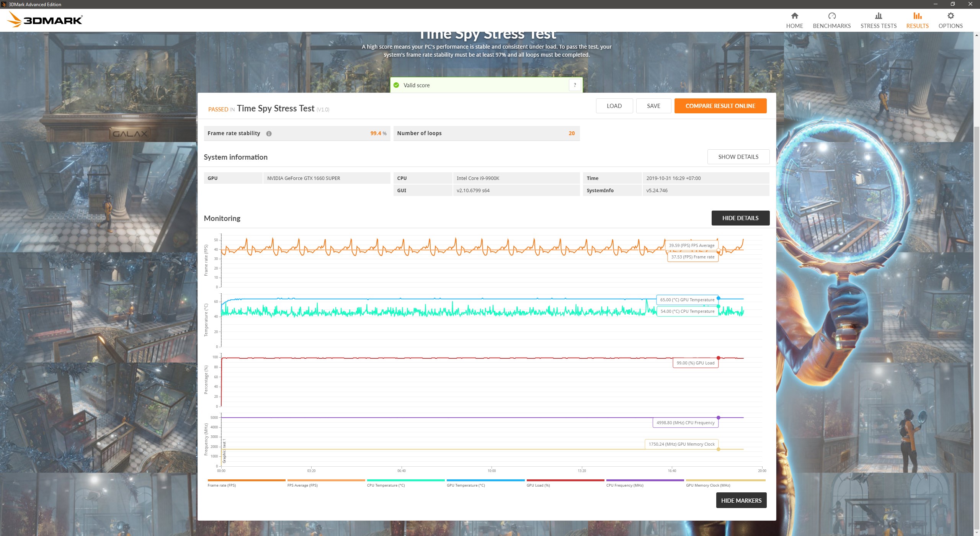Click the scrollbar up arrow
Viewport: 980px width, 536px height.
977,35
